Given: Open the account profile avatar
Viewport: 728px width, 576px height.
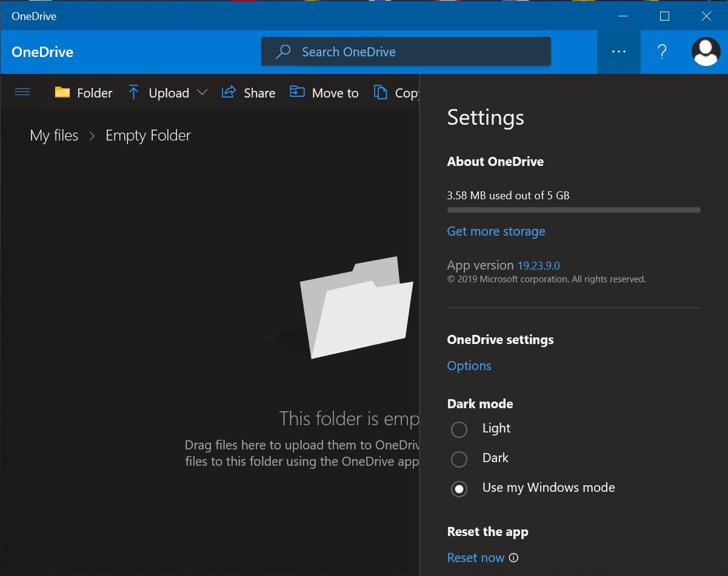Looking at the screenshot, I should click(706, 52).
